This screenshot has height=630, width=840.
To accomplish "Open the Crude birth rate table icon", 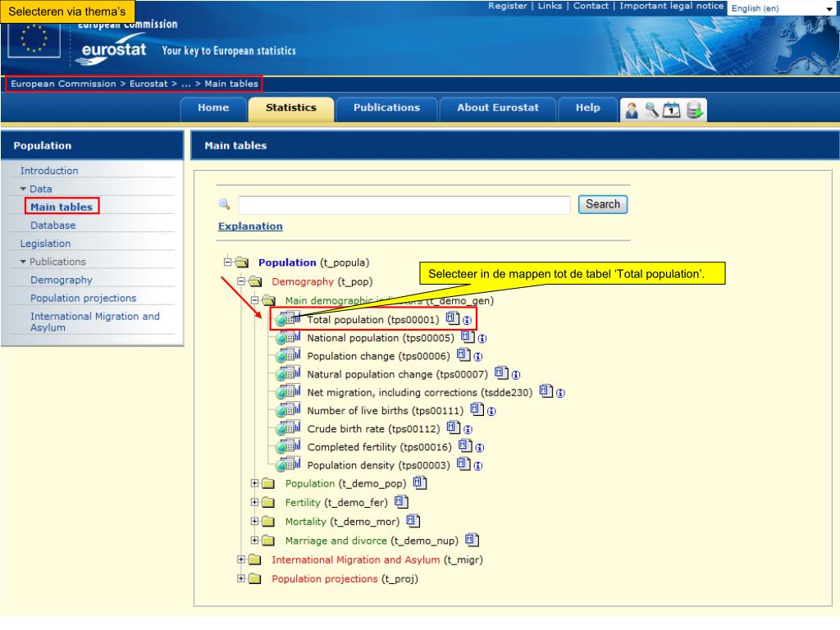I will [288, 428].
